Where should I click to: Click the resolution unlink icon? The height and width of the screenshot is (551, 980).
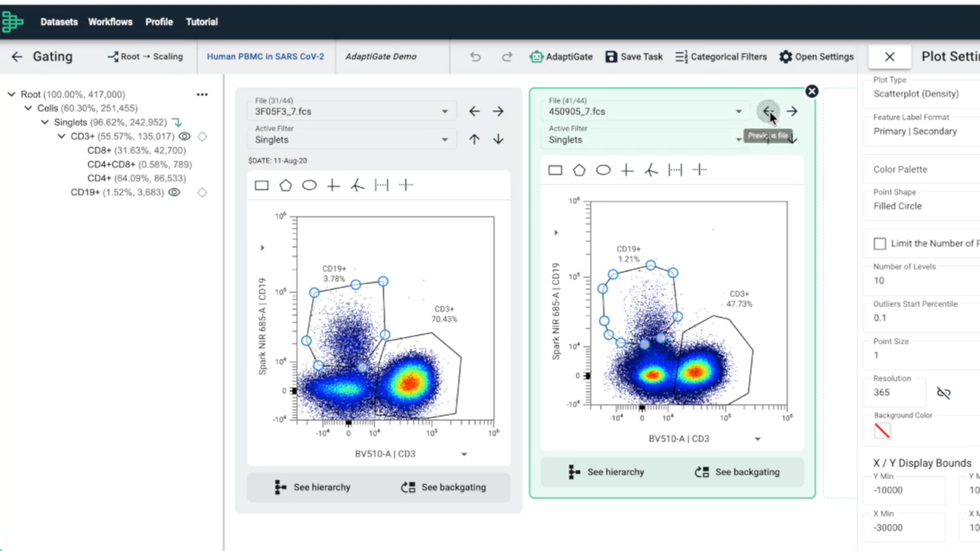click(943, 392)
